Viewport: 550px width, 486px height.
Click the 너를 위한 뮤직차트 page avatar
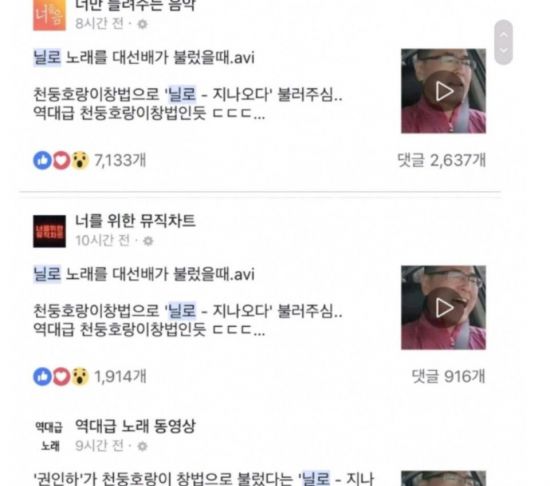(x=49, y=231)
